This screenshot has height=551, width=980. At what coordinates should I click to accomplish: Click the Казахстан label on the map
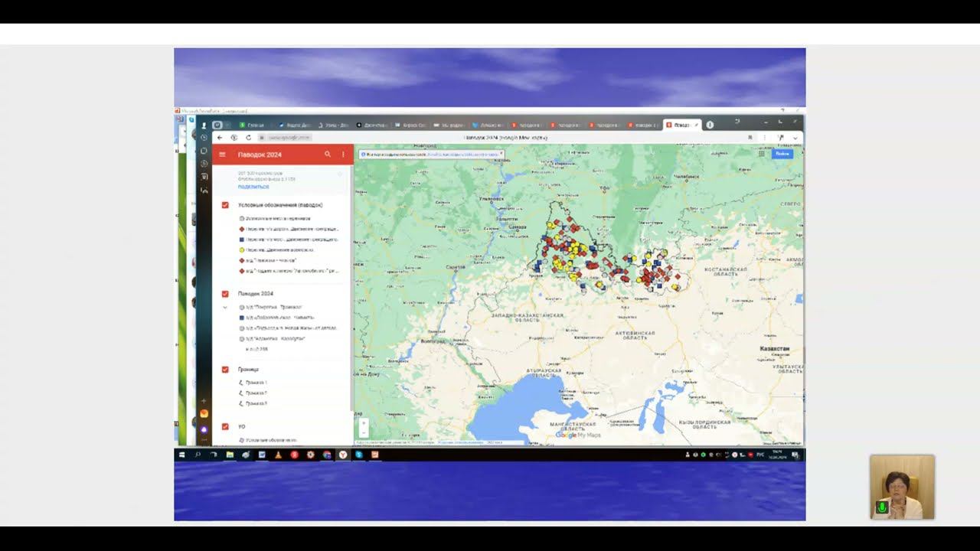774,349
